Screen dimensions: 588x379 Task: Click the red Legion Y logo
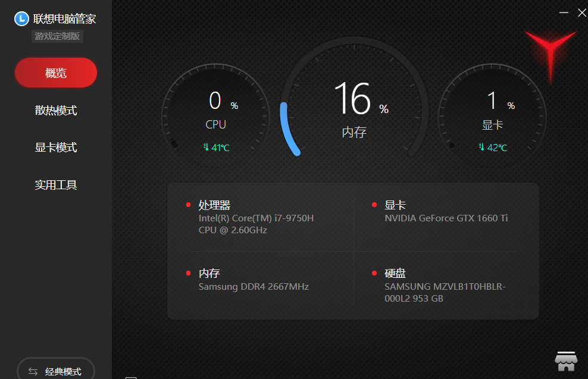550,57
